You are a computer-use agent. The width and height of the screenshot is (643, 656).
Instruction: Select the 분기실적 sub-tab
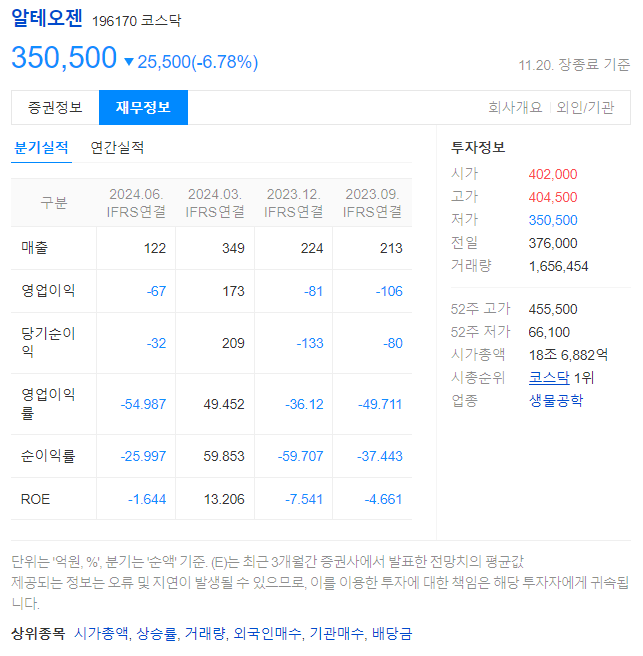(x=41, y=148)
